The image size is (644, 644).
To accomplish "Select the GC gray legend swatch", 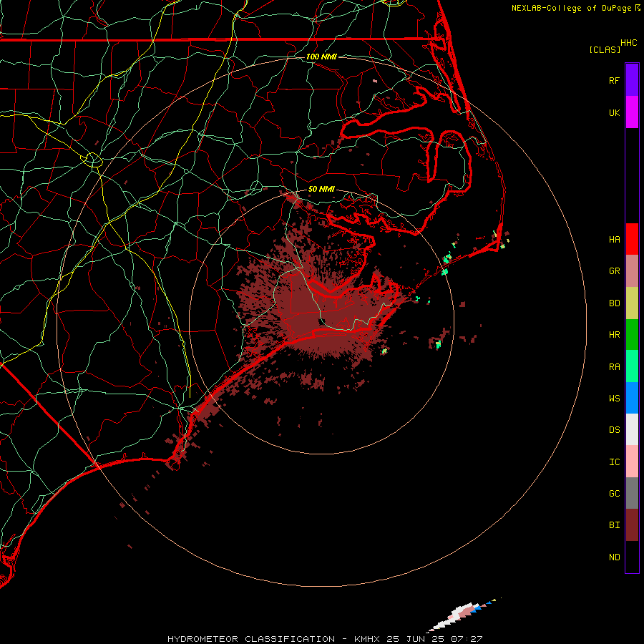I will pyautogui.click(x=632, y=493).
